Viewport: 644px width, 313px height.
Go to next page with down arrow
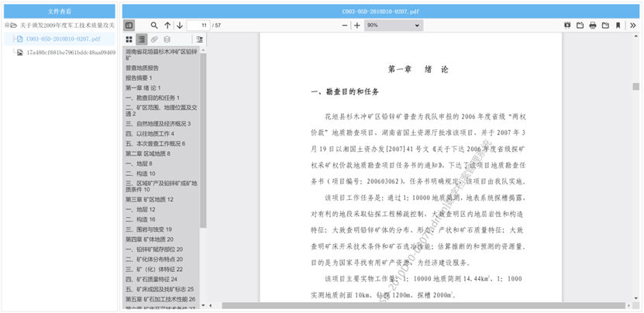pos(180,26)
